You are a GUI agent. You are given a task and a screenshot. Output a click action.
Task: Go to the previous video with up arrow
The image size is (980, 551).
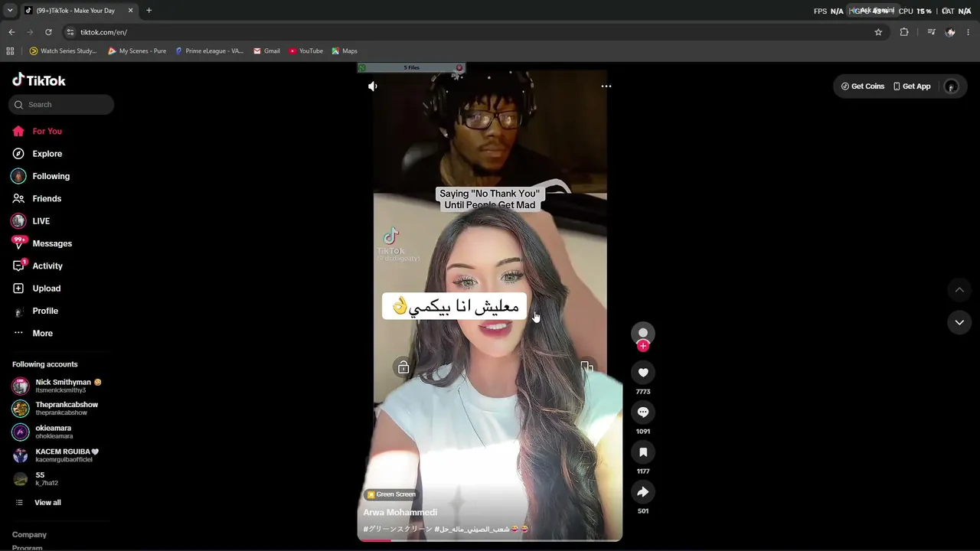(959, 290)
